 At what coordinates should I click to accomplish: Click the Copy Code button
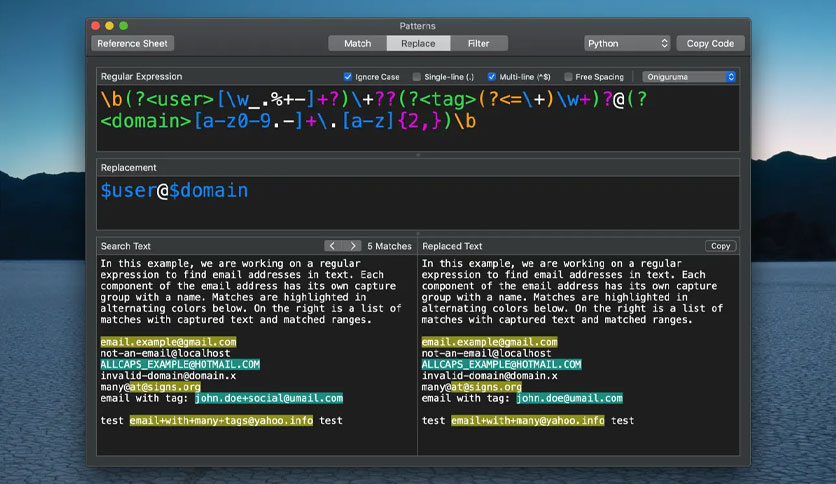pyautogui.click(x=710, y=44)
